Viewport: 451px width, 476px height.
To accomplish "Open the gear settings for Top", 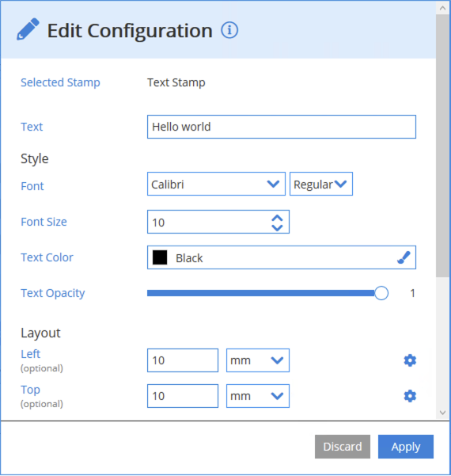I will (410, 396).
